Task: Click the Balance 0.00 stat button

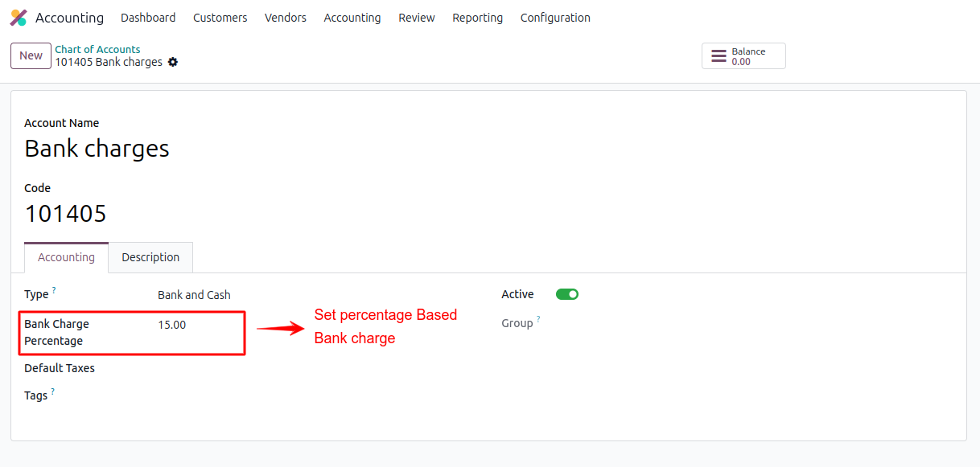Action: [743, 56]
